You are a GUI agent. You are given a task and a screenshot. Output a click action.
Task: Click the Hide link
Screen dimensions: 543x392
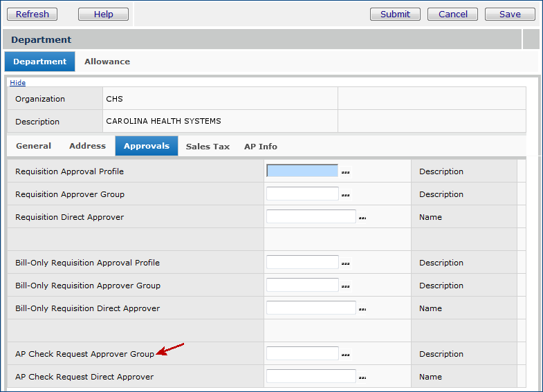(17, 83)
